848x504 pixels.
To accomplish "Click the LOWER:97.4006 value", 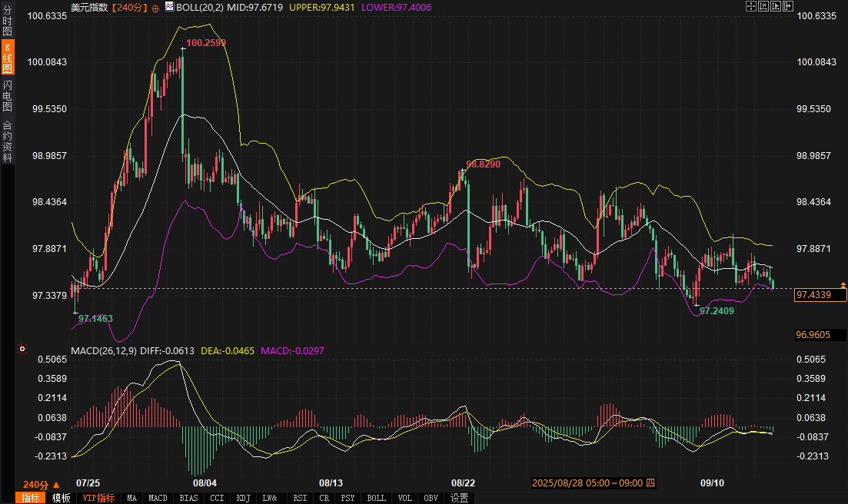I will tap(397, 8).
